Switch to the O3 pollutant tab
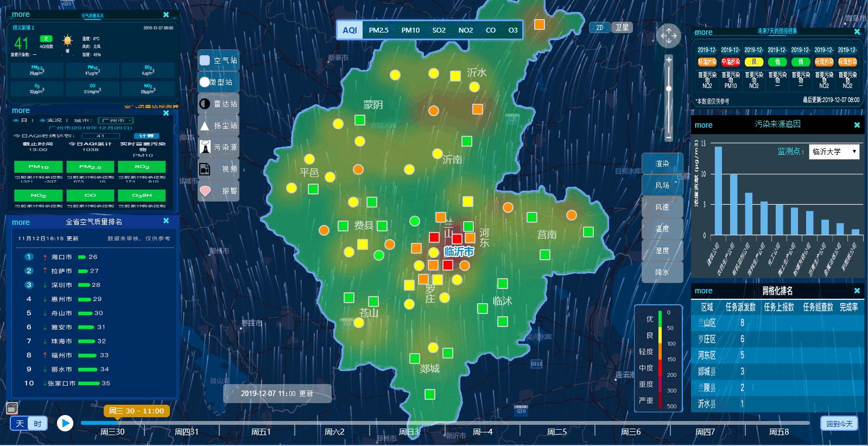 [512, 30]
